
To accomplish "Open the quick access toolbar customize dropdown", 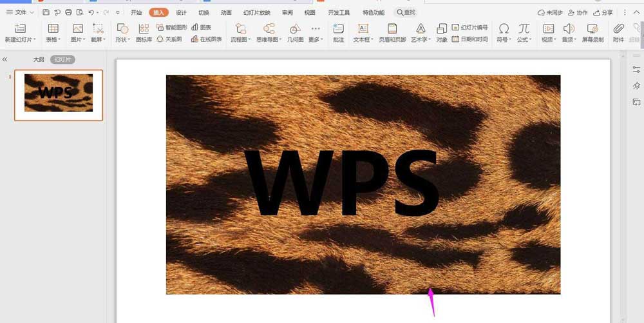I will coord(118,12).
